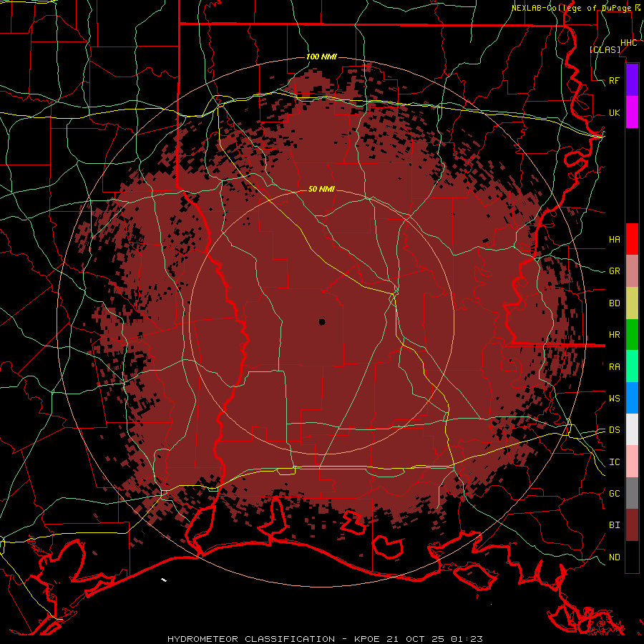Click the ND legend label

coord(615,557)
